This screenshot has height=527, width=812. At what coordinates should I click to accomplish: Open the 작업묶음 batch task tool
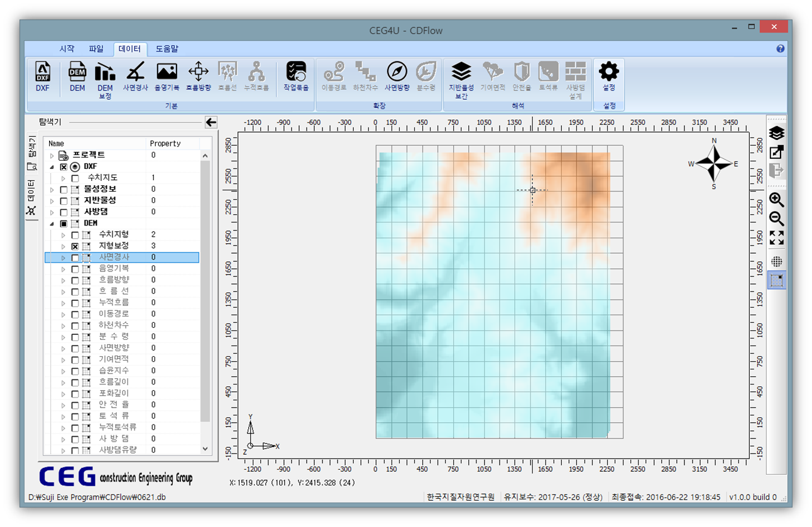tap(296, 77)
